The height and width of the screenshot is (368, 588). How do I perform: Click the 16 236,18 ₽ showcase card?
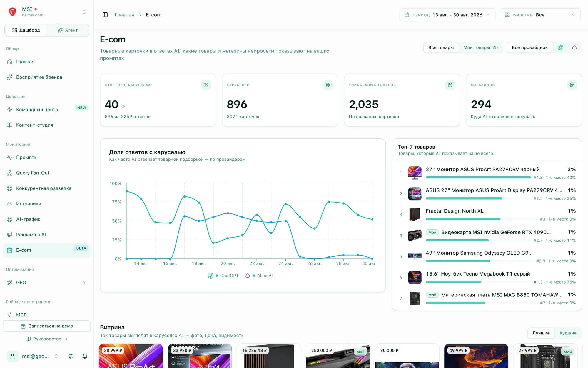coord(269,356)
